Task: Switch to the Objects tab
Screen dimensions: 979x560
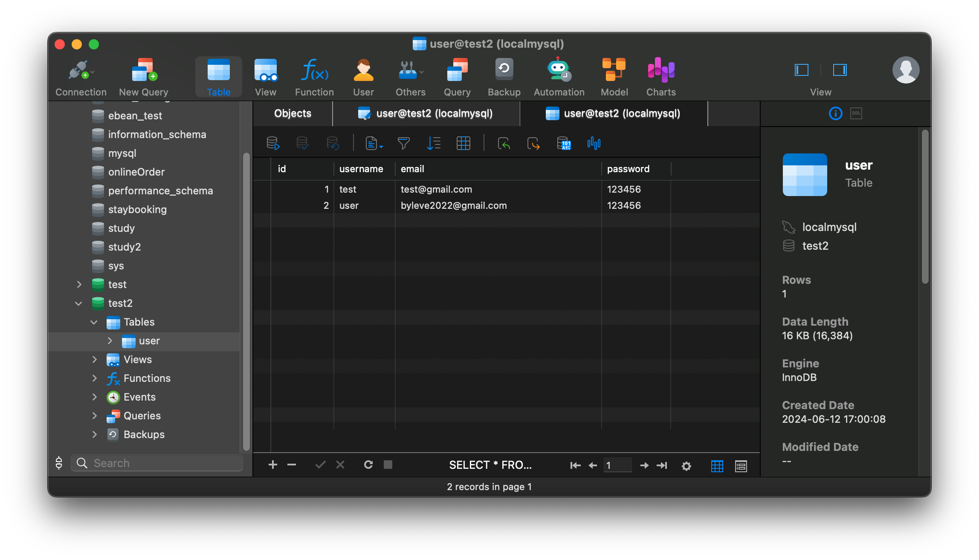Action: click(x=293, y=113)
